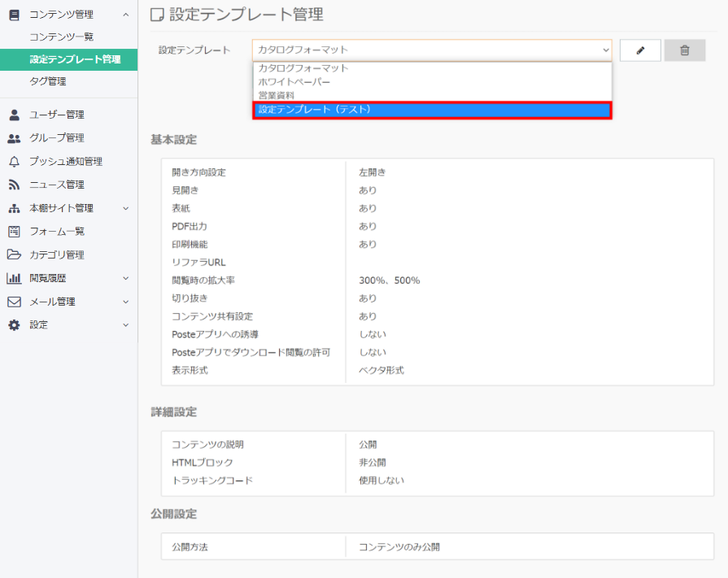Click the pencil edit template icon
Viewport: 728px width, 578px height.
[x=640, y=50]
